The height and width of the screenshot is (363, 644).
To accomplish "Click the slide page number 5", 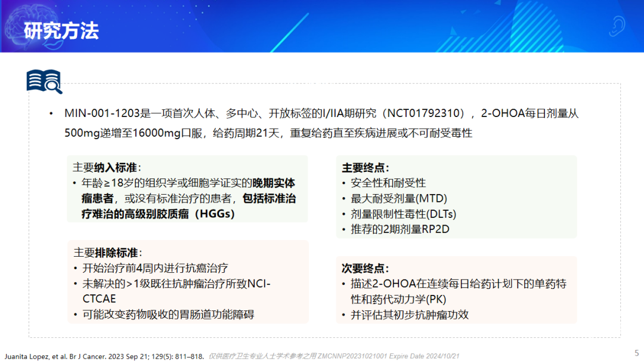I will click(x=637, y=353).
